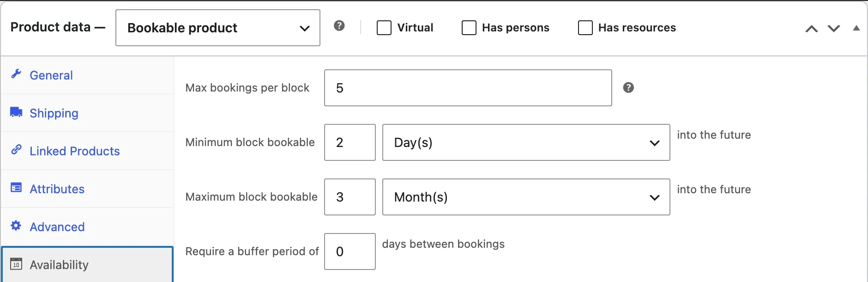This screenshot has height=282, width=868.
Task: Click the Product data heading
Action: click(50, 27)
